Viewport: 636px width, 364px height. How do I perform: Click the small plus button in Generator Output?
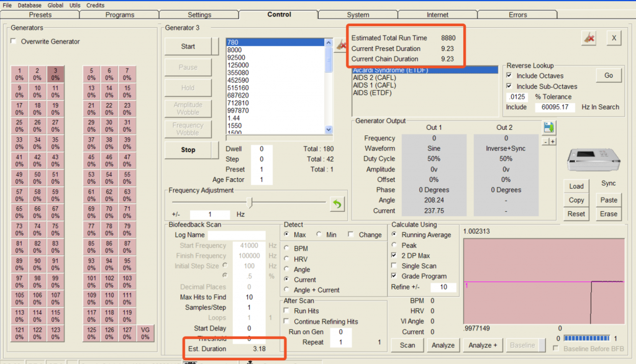point(553,142)
